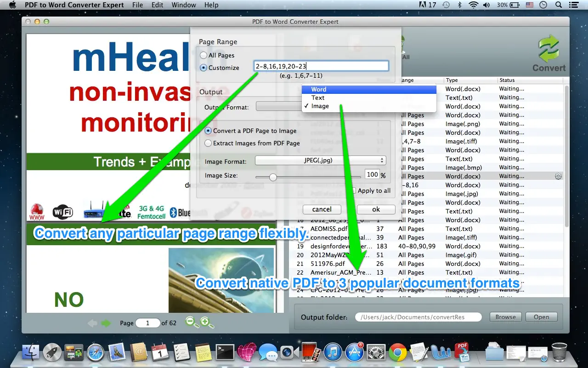Image resolution: width=588 pixels, height=368 pixels.
Task: Confirm settings with the ok button
Action: coord(376,209)
